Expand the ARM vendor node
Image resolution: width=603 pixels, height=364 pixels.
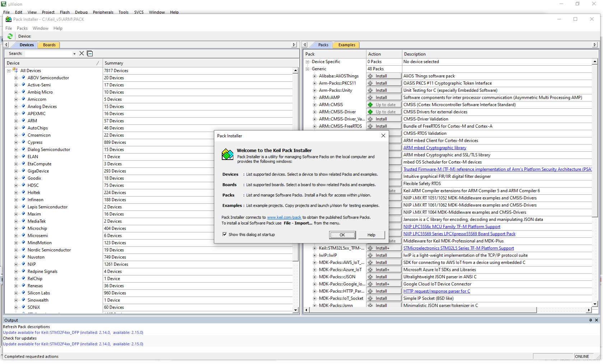(x=16, y=121)
